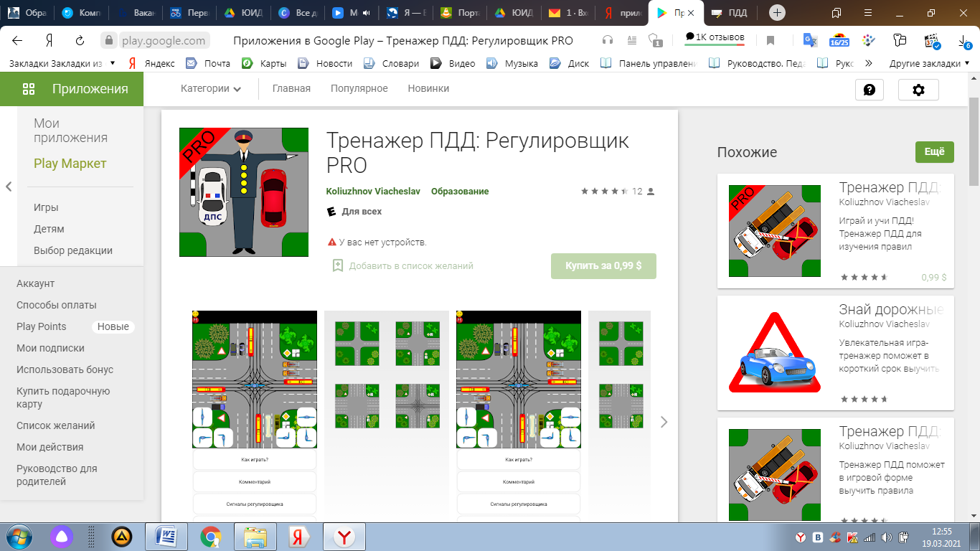This screenshot has height=551, width=980.
Task: Collapse the left sidebar with chevron
Action: click(9, 187)
